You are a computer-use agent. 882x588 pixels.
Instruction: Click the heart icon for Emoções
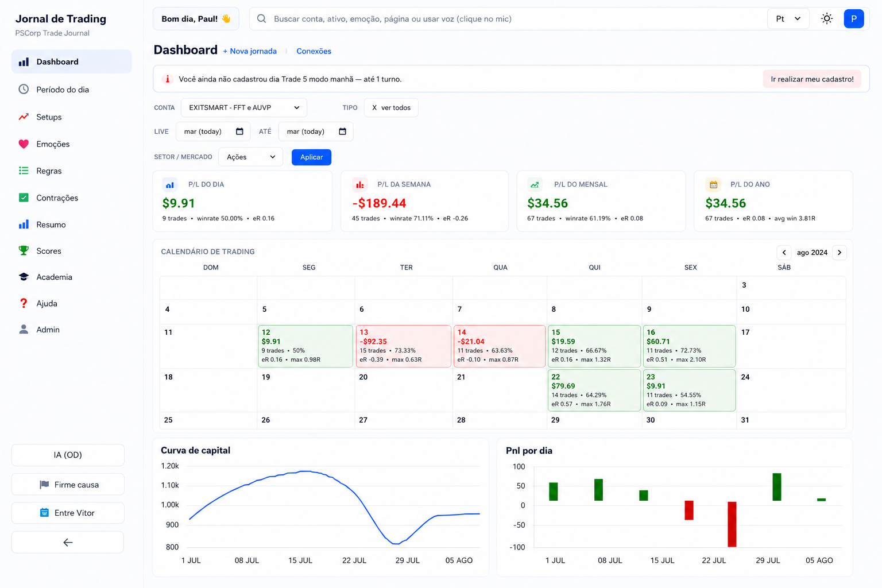(24, 144)
